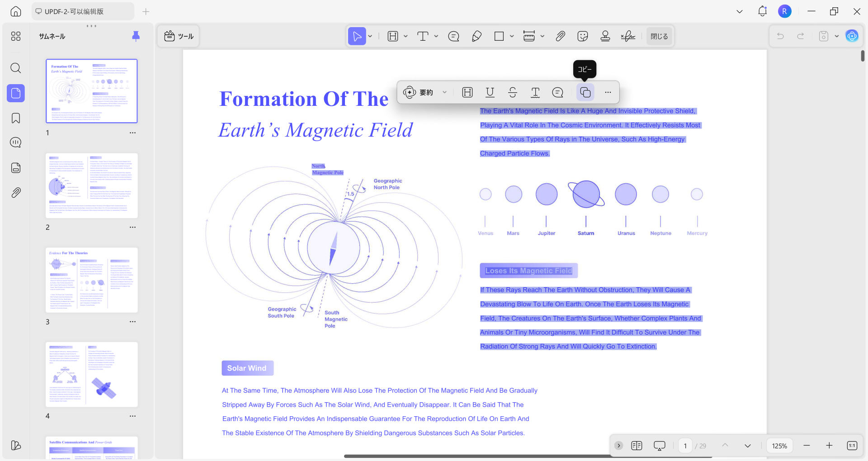Image resolution: width=868 pixels, height=461 pixels.
Task: Underline the selected text
Action: (x=490, y=92)
